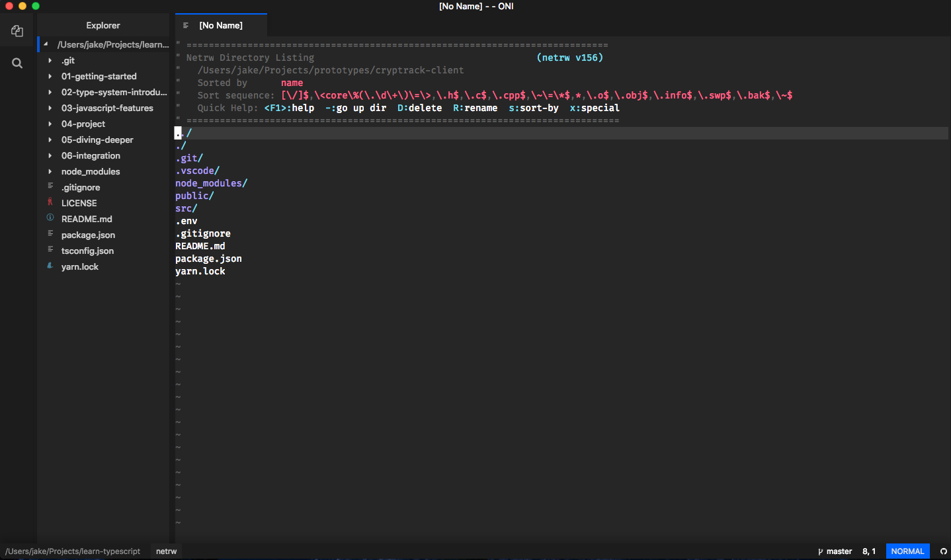Select the .git/ directory in netrw listing

click(x=189, y=158)
